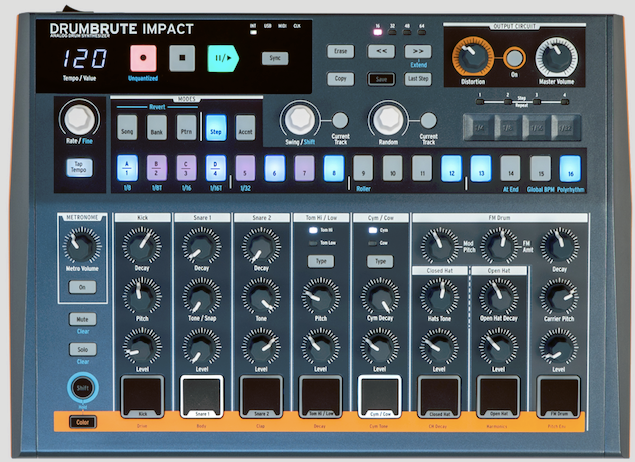Click the Snare 1 Tone / Snap knob
Image resolution: width=635 pixels, height=462 pixels.
click(201, 296)
